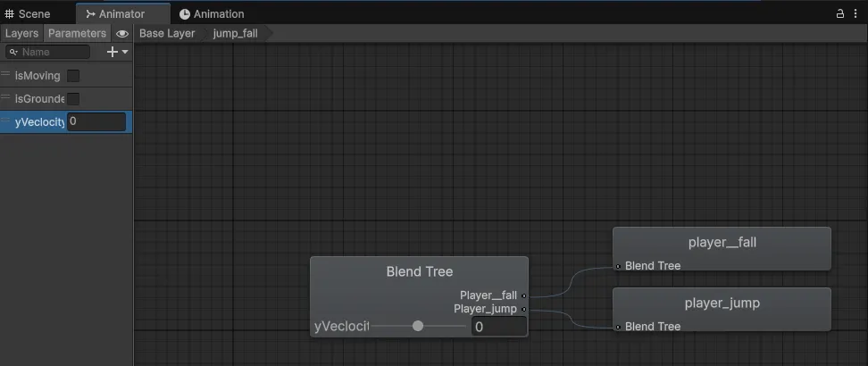Select the yVeclocity parameter row label
Image resolution: width=868 pixels, height=366 pixels.
click(x=40, y=122)
